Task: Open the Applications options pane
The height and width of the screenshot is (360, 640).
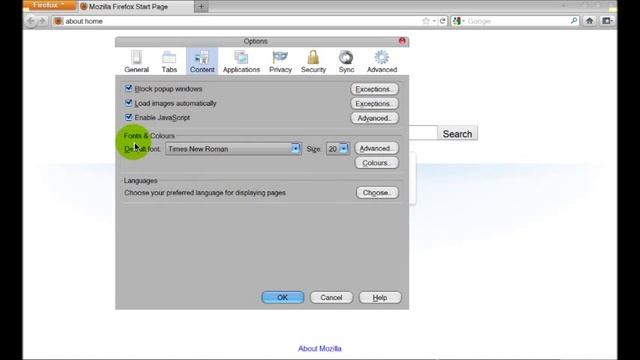Action: pyautogui.click(x=241, y=62)
